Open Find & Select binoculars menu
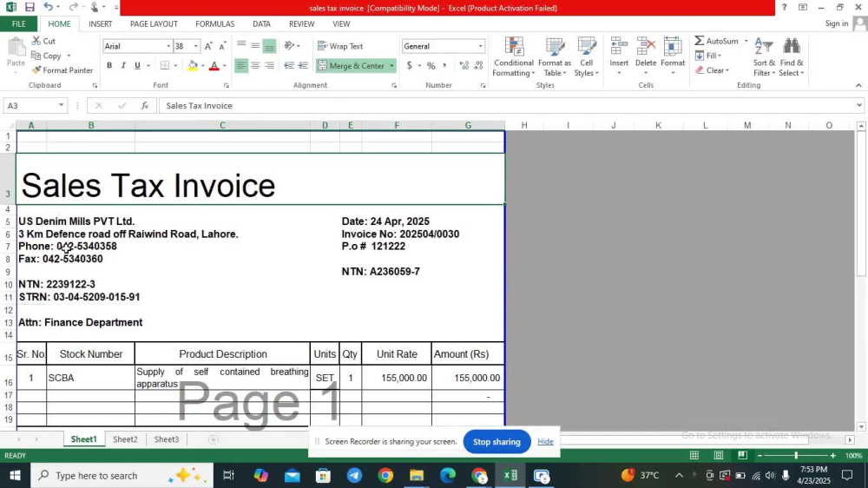This screenshot has height=488, width=868. pyautogui.click(x=792, y=56)
